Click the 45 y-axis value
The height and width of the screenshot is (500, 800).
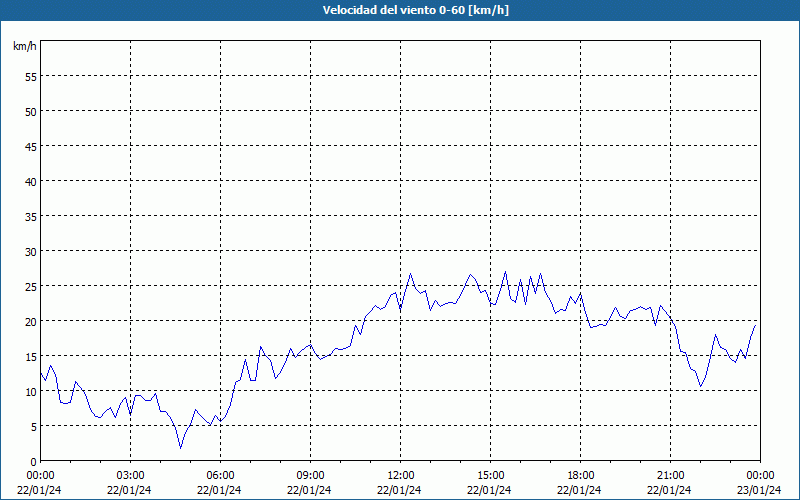click(31, 146)
